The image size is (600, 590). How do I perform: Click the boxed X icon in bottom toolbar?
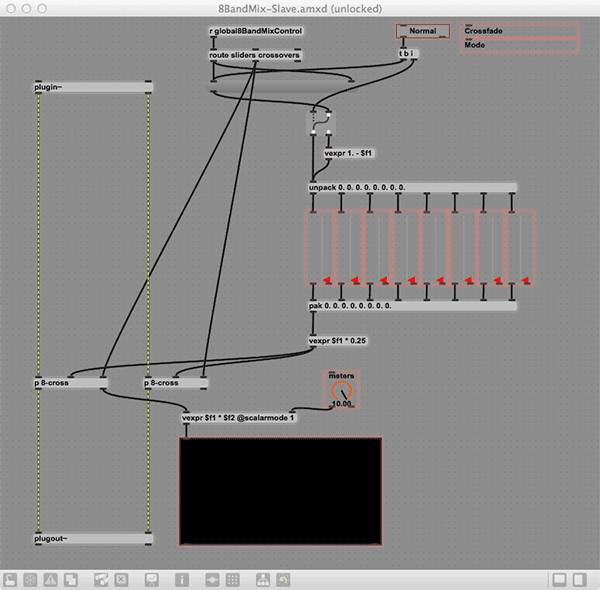pos(121,580)
